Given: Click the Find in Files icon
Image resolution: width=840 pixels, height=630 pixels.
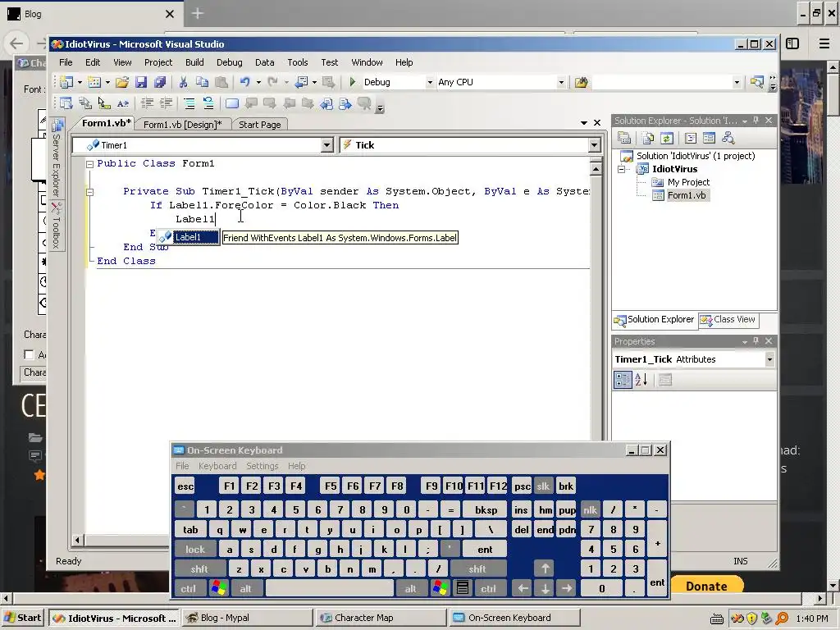Looking at the screenshot, I should (x=582, y=82).
